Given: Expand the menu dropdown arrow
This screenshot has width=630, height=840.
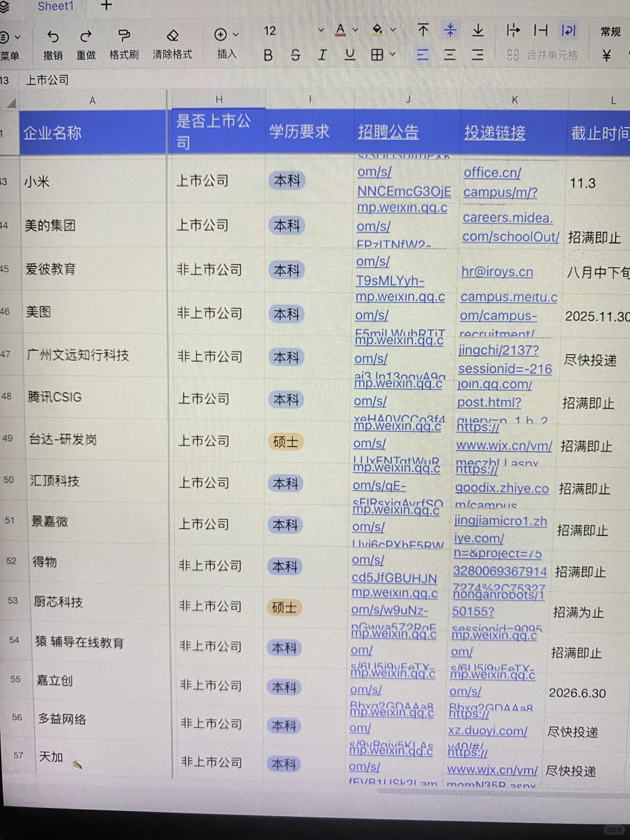Looking at the screenshot, I should point(17,37).
